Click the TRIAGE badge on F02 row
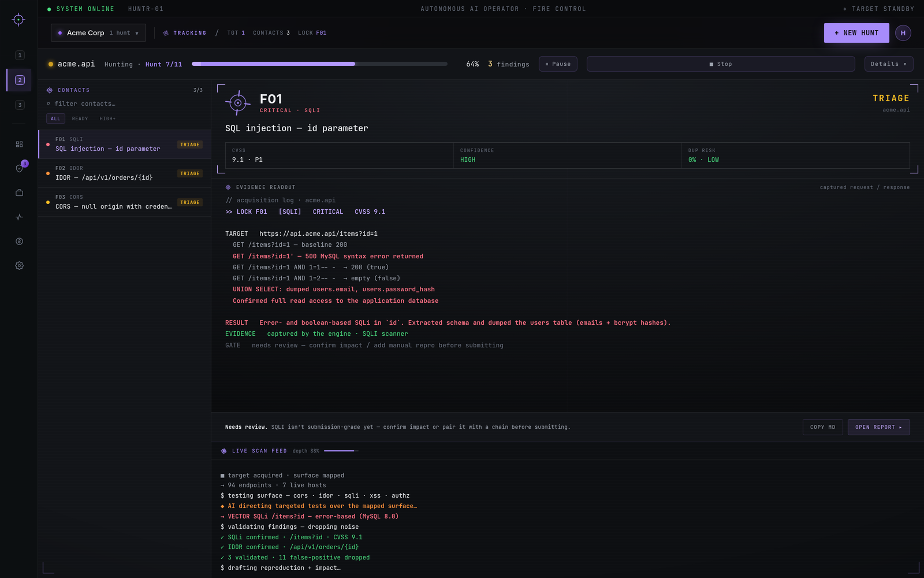The height and width of the screenshot is (578, 924). tap(190, 173)
